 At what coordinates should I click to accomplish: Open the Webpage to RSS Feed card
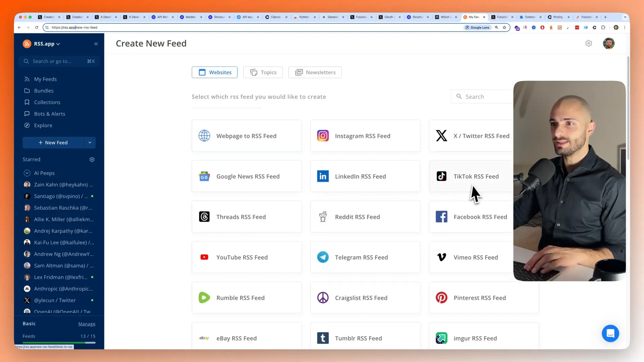tap(247, 136)
